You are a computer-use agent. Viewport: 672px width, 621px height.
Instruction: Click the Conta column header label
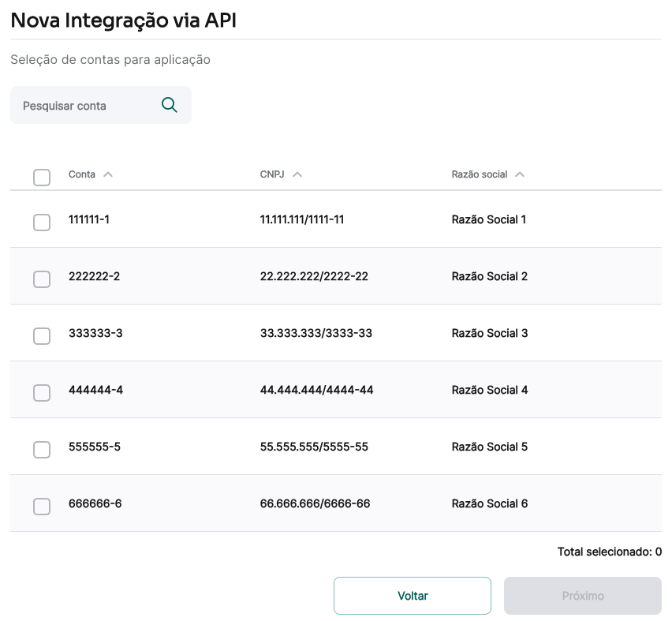[82, 174]
